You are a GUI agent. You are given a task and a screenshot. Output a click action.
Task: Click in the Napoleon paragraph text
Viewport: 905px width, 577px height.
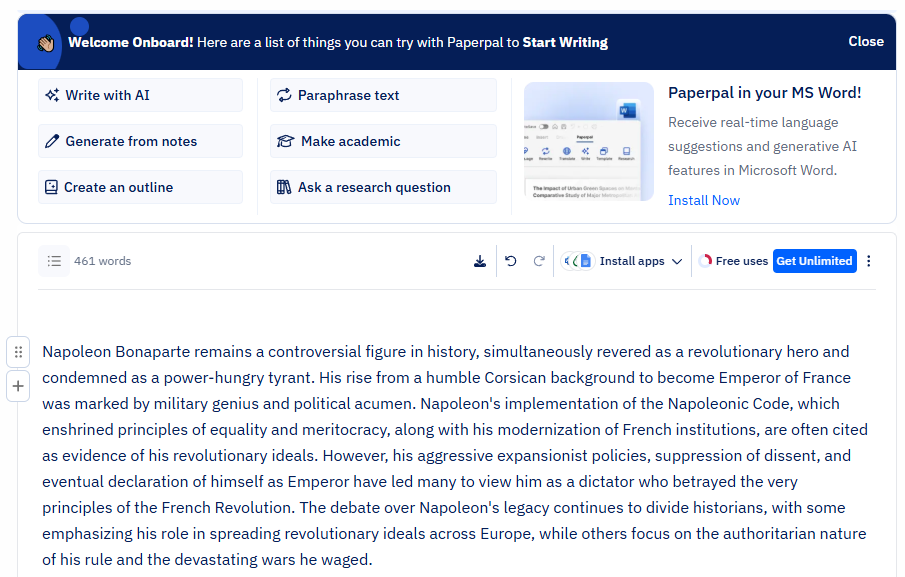point(454,456)
